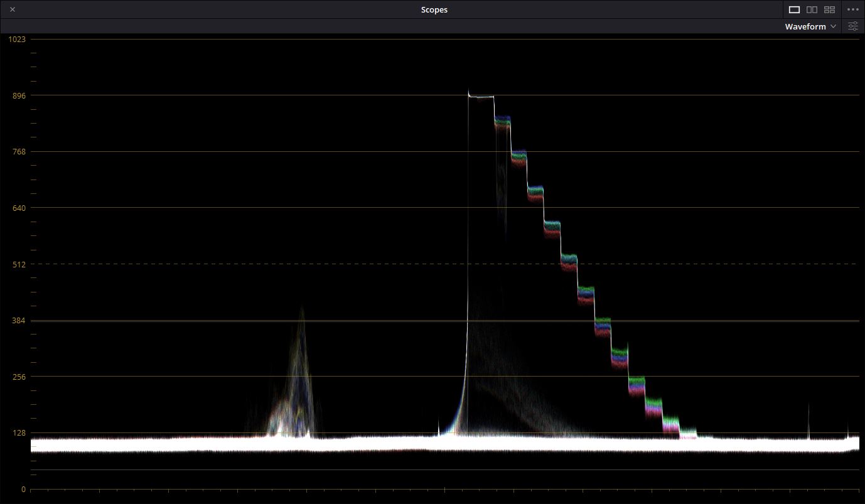The width and height of the screenshot is (865, 504).
Task: Open the three-dot scopes options menu
Action: [852, 9]
